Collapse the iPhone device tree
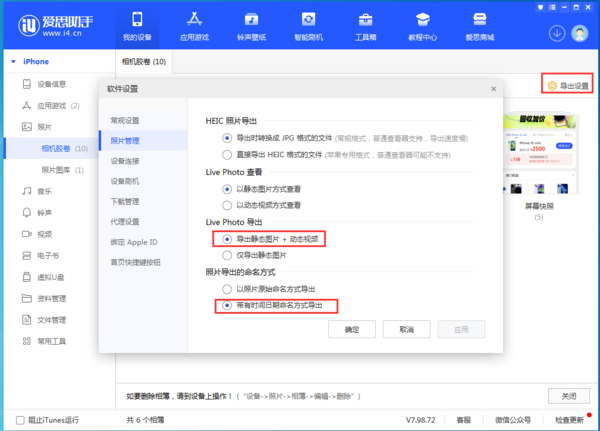 pyautogui.click(x=14, y=62)
